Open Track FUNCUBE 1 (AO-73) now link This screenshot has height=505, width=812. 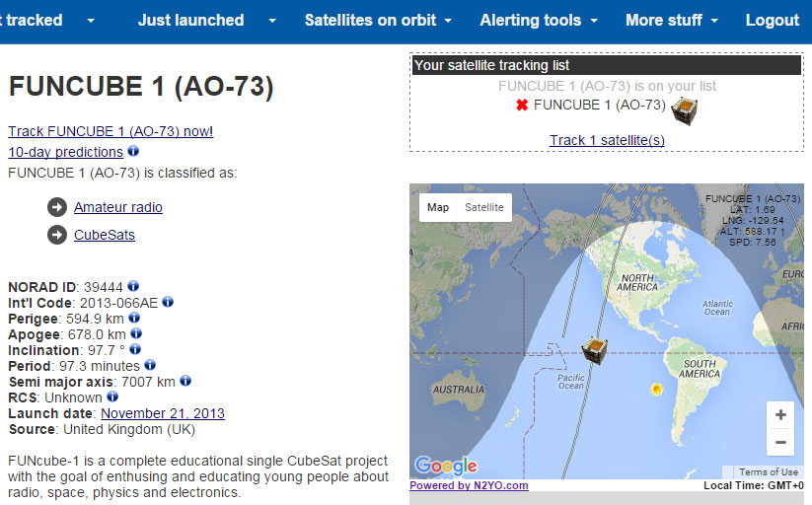coord(110,131)
